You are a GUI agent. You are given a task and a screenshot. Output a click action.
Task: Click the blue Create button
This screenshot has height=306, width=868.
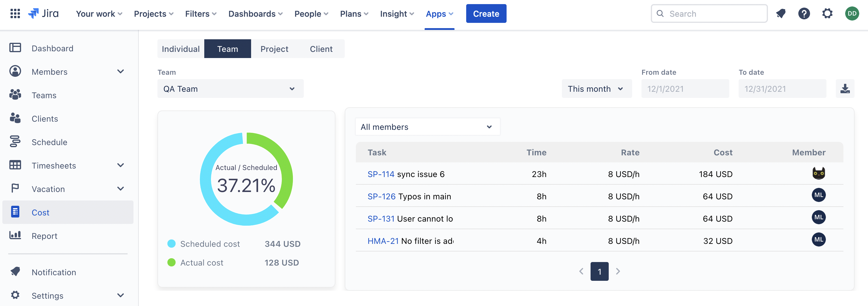[486, 13]
